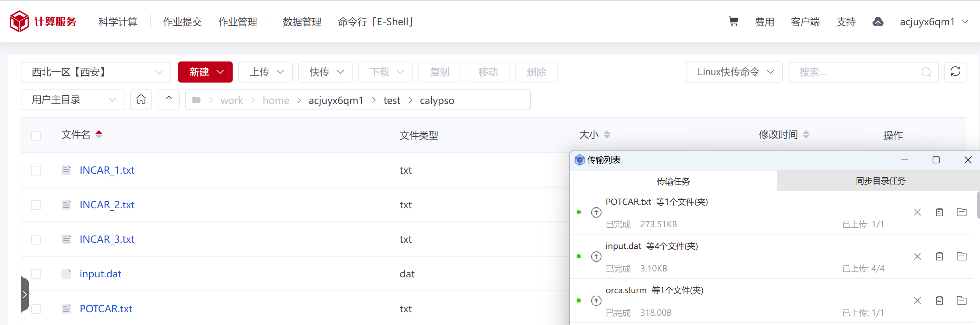Image resolution: width=980 pixels, height=325 pixels.
Task: Expand the collapsed left side panel arrow
Action: pyautogui.click(x=25, y=294)
